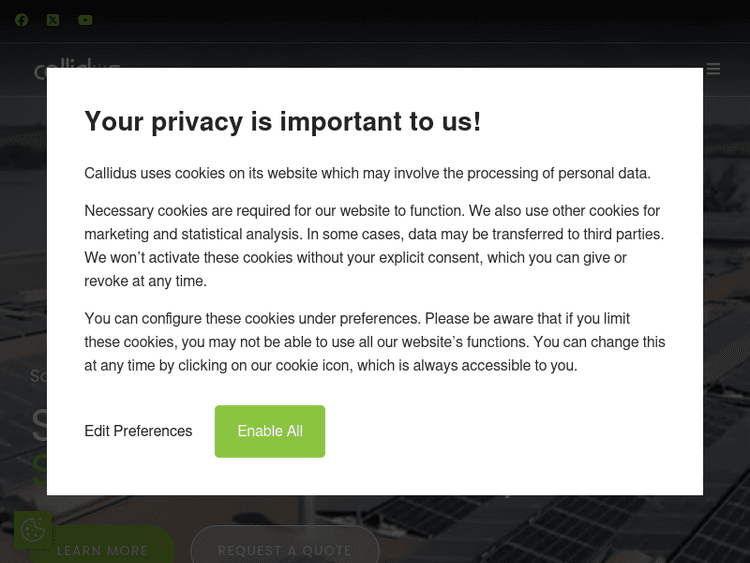The height and width of the screenshot is (563, 750).
Task: Open the hamburger navigation menu
Action: [713, 69]
